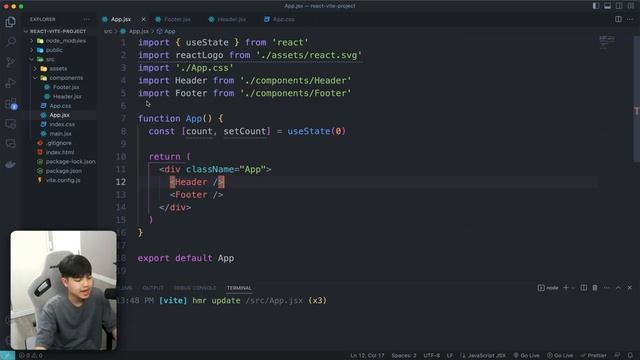640x360 pixels.
Task: Expand the node_modules folder
Action: [59, 40]
